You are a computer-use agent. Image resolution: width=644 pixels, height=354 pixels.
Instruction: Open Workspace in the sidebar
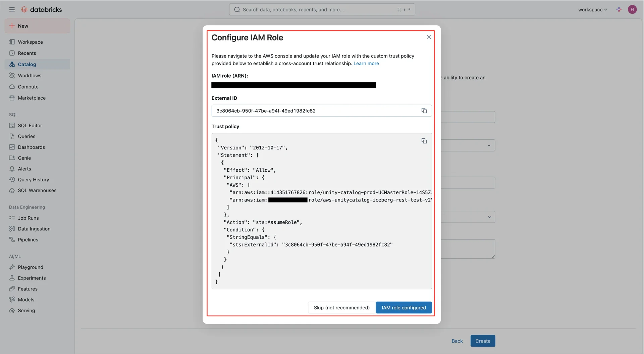tap(37, 42)
